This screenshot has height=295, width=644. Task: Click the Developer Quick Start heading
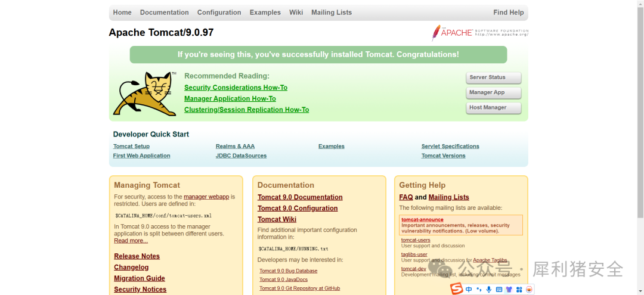[151, 134]
